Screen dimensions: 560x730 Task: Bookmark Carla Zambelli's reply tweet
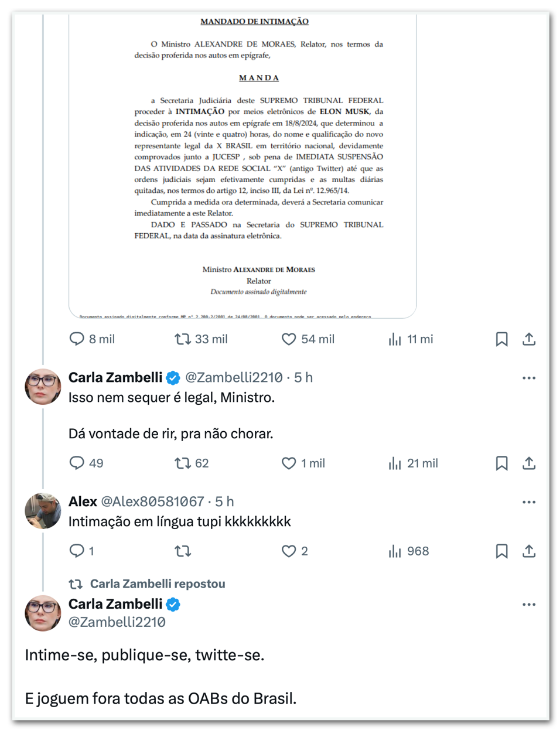click(x=501, y=463)
